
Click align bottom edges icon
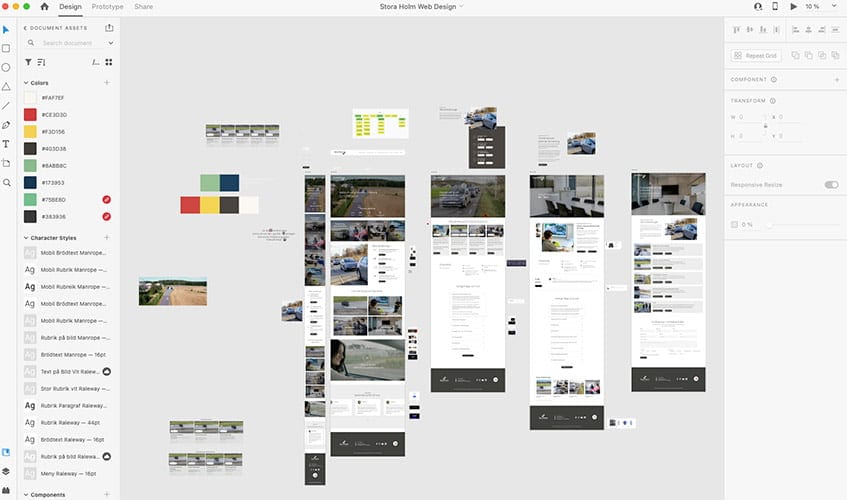click(763, 30)
